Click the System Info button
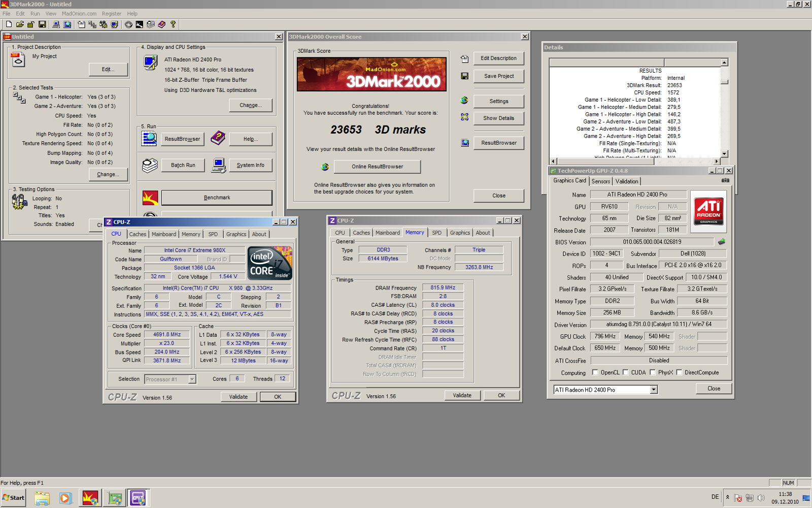 click(x=250, y=165)
